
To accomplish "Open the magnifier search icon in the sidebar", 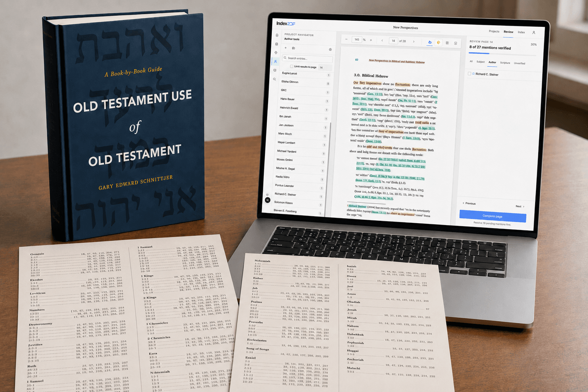I will point(274,79).
